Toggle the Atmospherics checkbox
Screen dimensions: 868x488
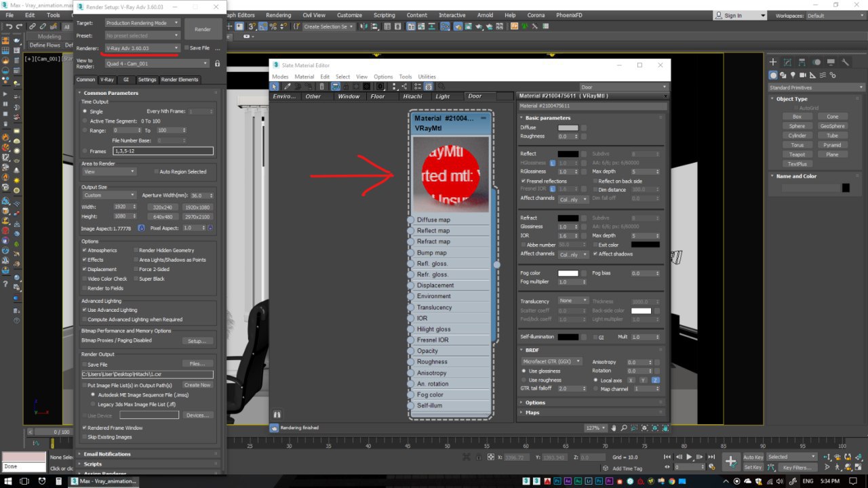[x=85, y=250]
